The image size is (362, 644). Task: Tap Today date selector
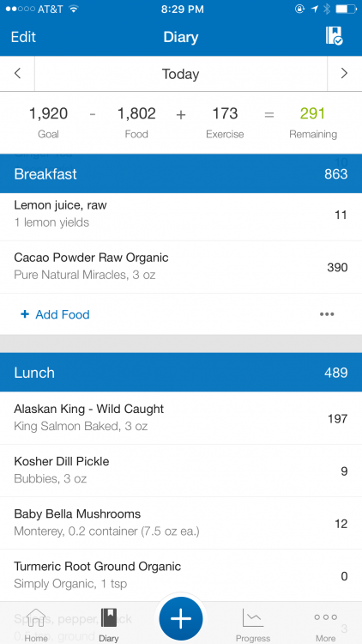pos(181,74)
